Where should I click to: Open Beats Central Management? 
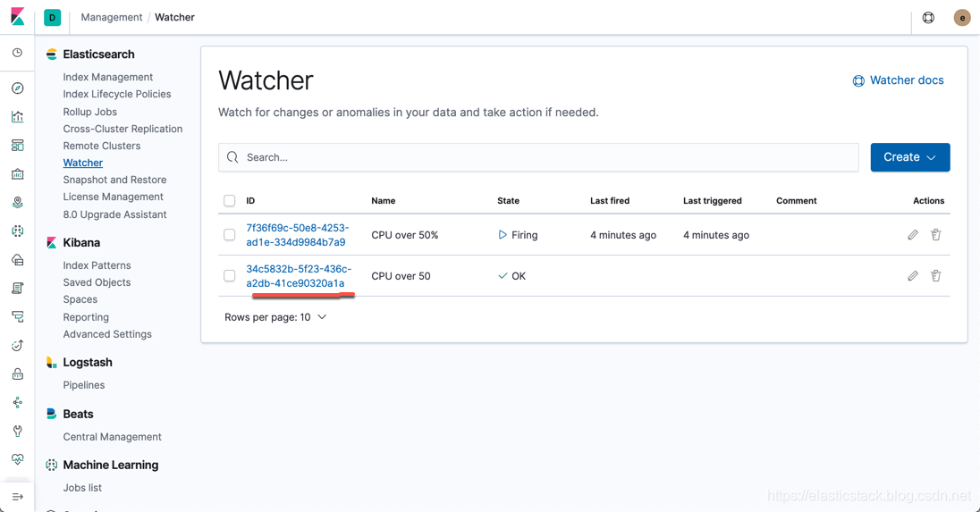click(112, 437)
